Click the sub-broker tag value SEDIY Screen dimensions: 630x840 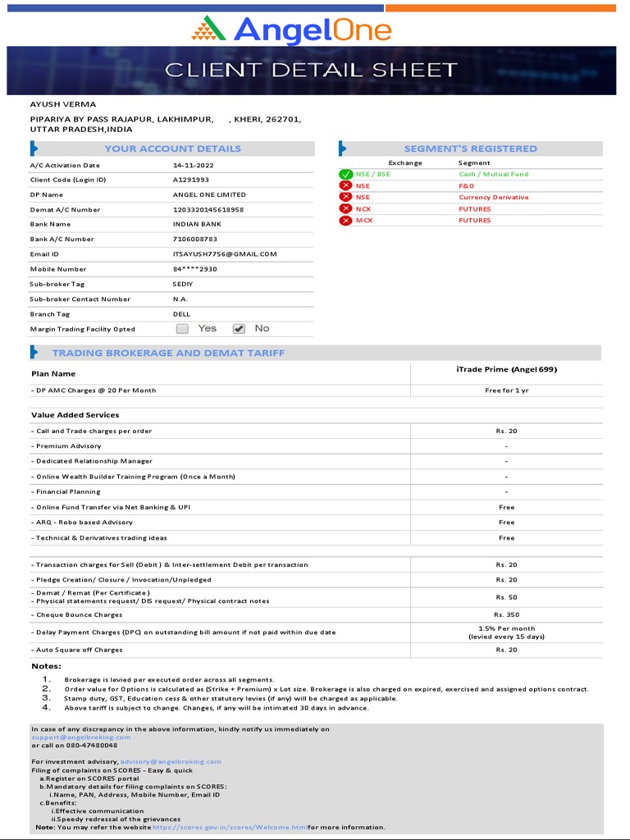tap(183, 284)
